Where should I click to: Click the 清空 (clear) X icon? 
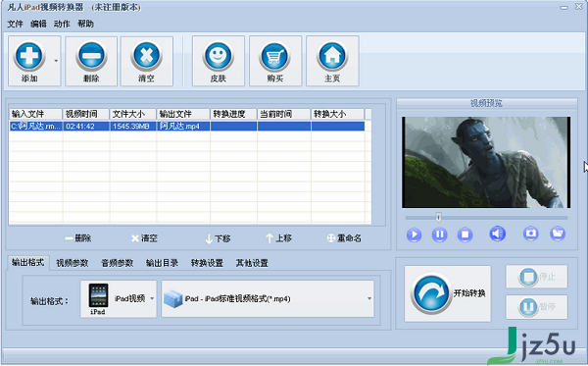click(x=146, y=56)
